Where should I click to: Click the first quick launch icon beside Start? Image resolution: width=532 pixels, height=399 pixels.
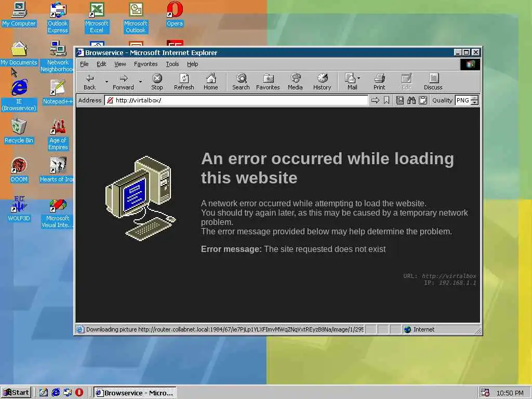(43, 393)
